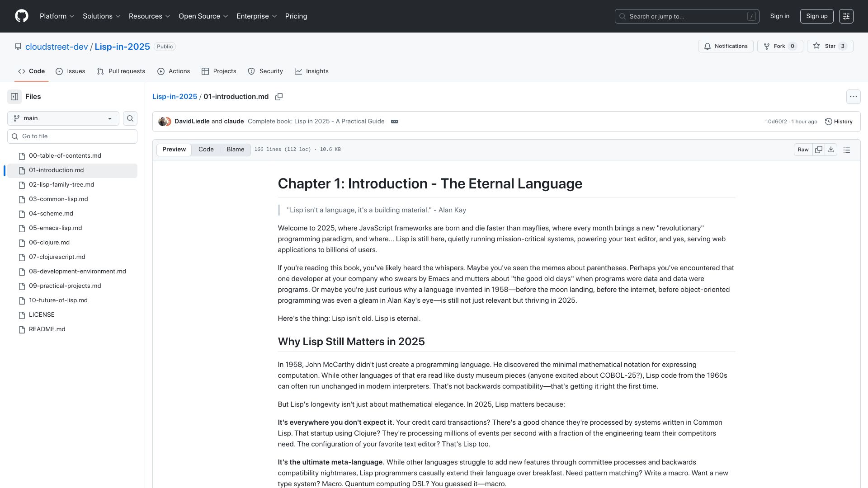Screen dimensions: 868x488
Task: Open 06-clojure.md in file tree
Action: [x=72, y=243]
